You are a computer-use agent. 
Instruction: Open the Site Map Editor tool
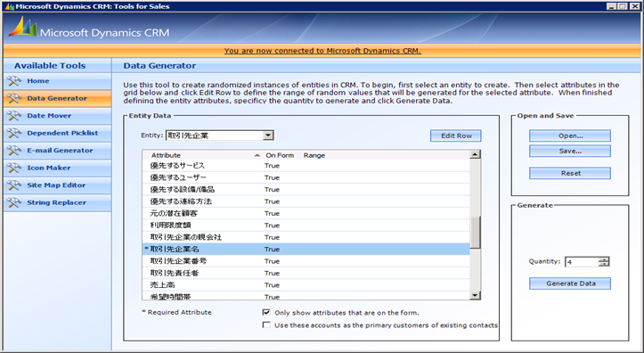click(57, 185)
